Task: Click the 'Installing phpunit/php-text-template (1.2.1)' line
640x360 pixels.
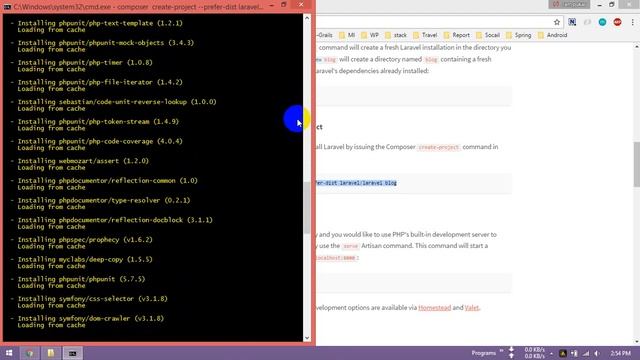Action: point(100,23)
